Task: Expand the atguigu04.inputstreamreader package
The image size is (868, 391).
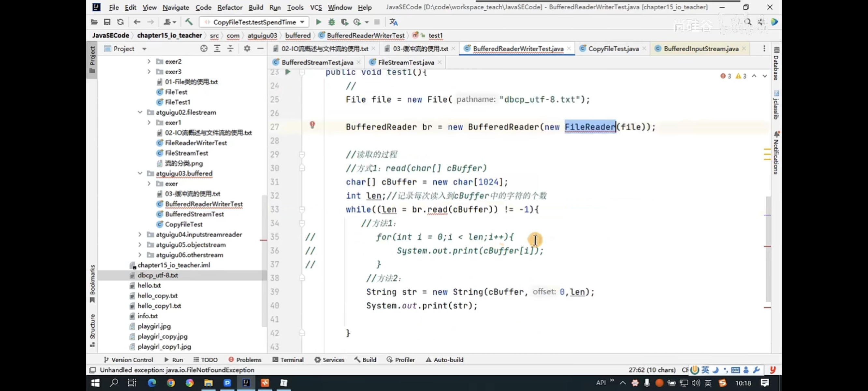Action: point(140,235)
